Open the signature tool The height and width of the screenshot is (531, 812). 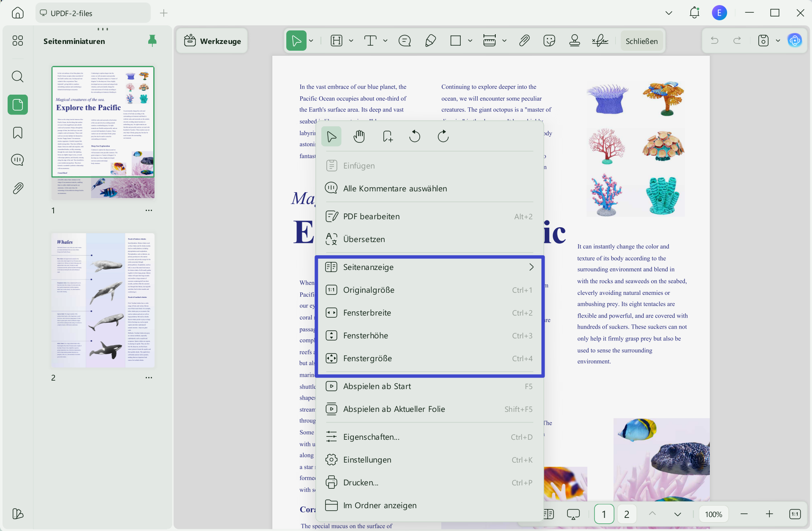pyautogui.click(x=600, y=41)
